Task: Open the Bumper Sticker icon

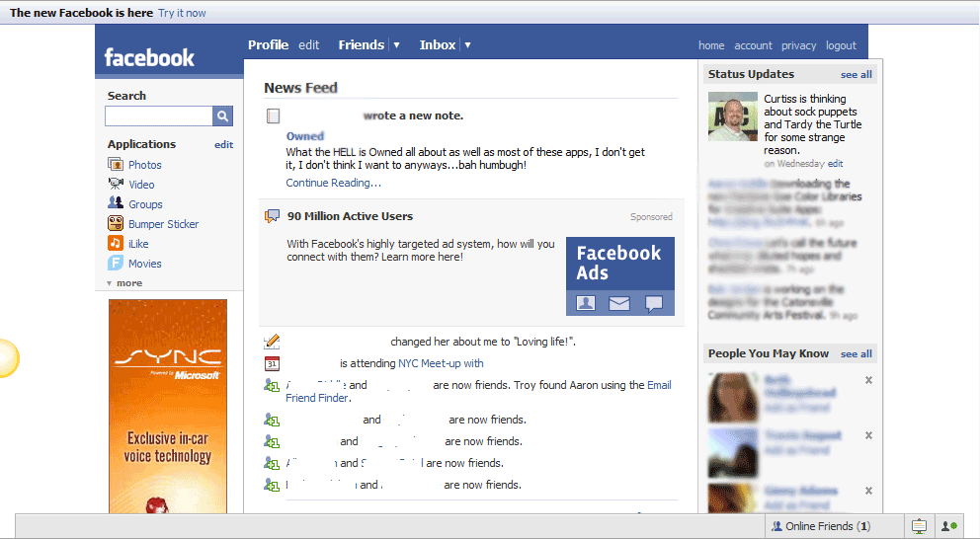Action: tap(116, 223)
